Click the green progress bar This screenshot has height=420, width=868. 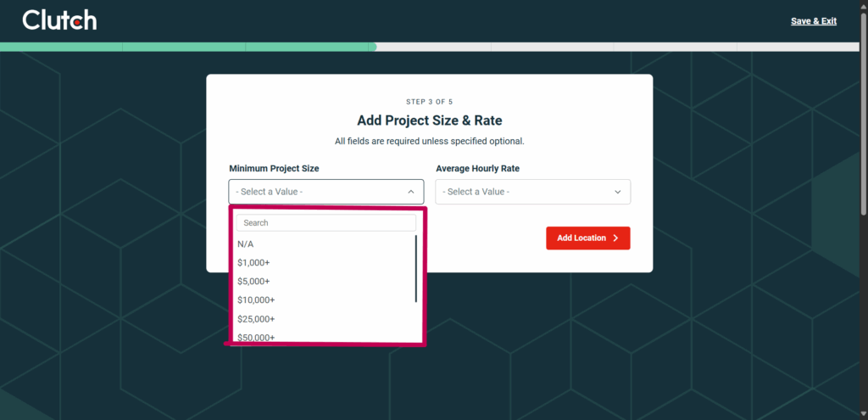pos(188,48)
